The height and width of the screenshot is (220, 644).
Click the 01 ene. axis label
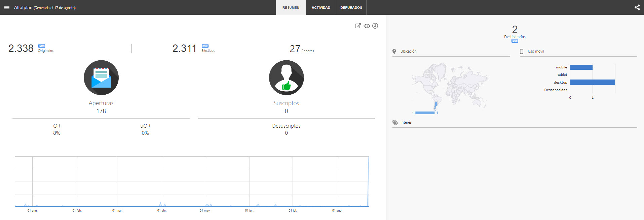pos(33,211)
